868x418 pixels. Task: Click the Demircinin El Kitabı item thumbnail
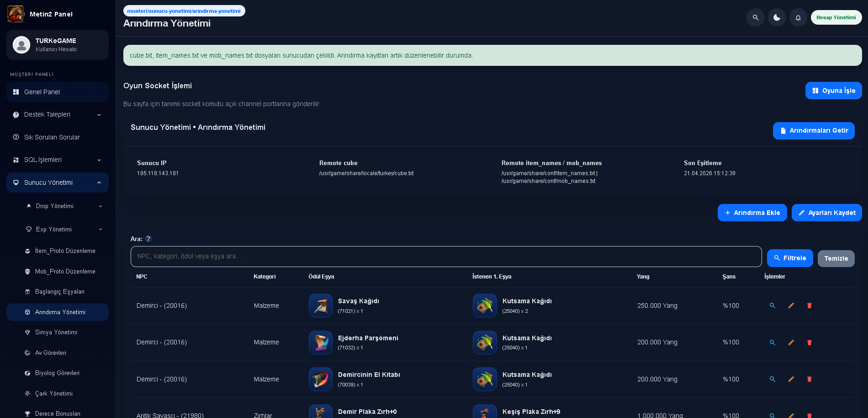[321, 379]
